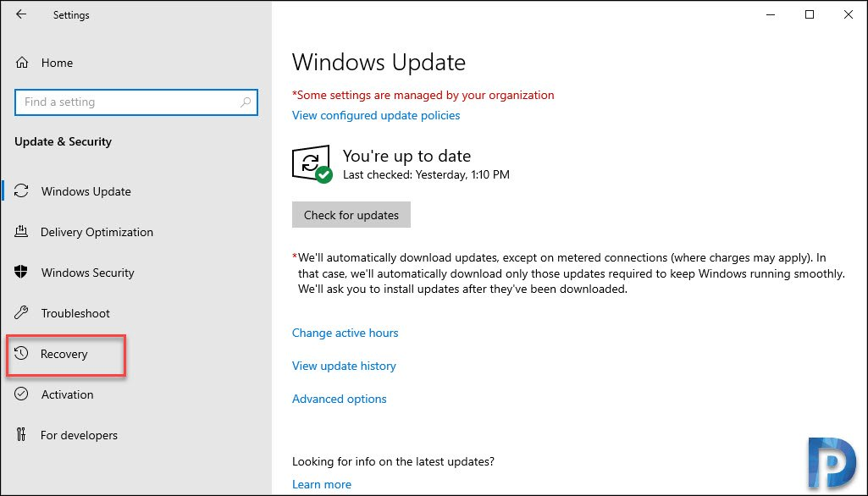Click the For developers tools icon
Image resolution: width=868 pixels, height=496 pixels.
click(21, 434)
